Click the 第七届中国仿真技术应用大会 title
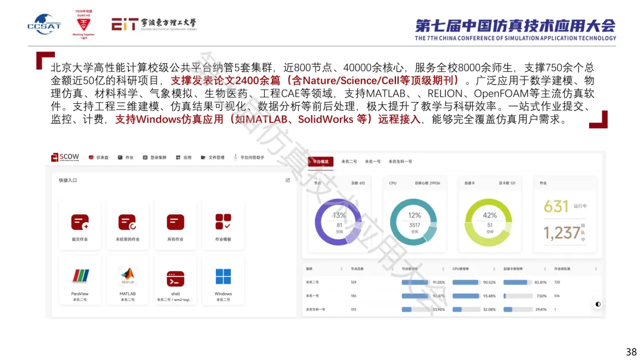The width and height of the screenshot is (644, 363). 515,26
